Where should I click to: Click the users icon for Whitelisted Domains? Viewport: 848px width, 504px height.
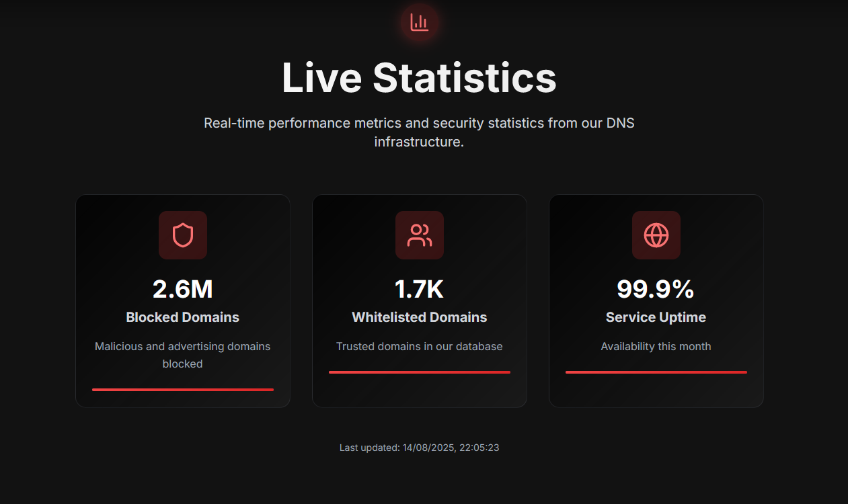coord(420,235)
